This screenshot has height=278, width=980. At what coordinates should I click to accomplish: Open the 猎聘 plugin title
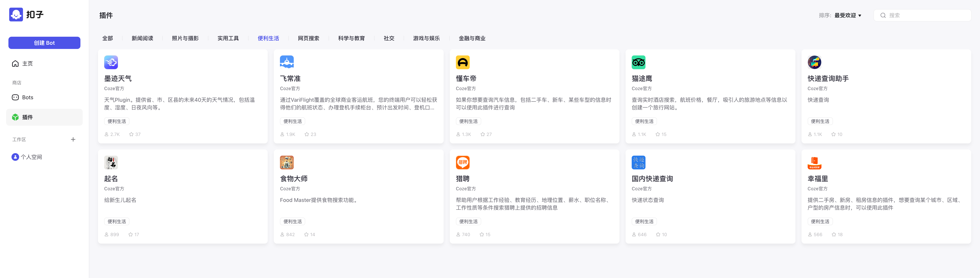[463, 179]
